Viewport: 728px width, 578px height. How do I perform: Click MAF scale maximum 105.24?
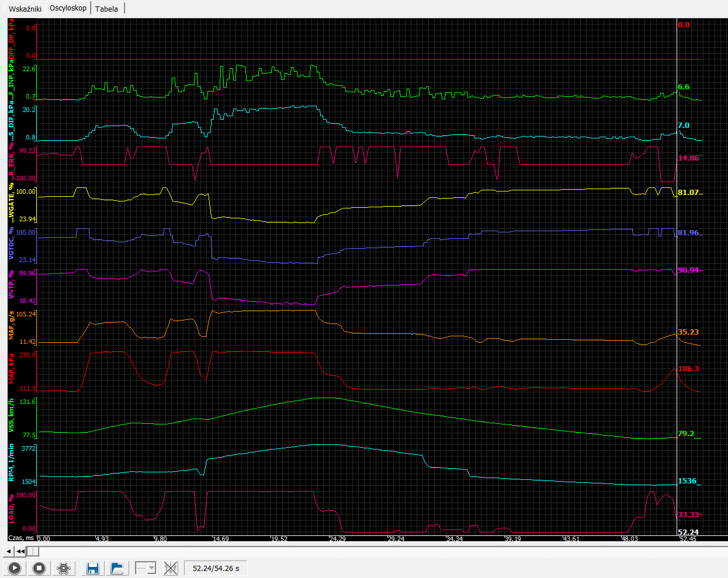[26, 314]
